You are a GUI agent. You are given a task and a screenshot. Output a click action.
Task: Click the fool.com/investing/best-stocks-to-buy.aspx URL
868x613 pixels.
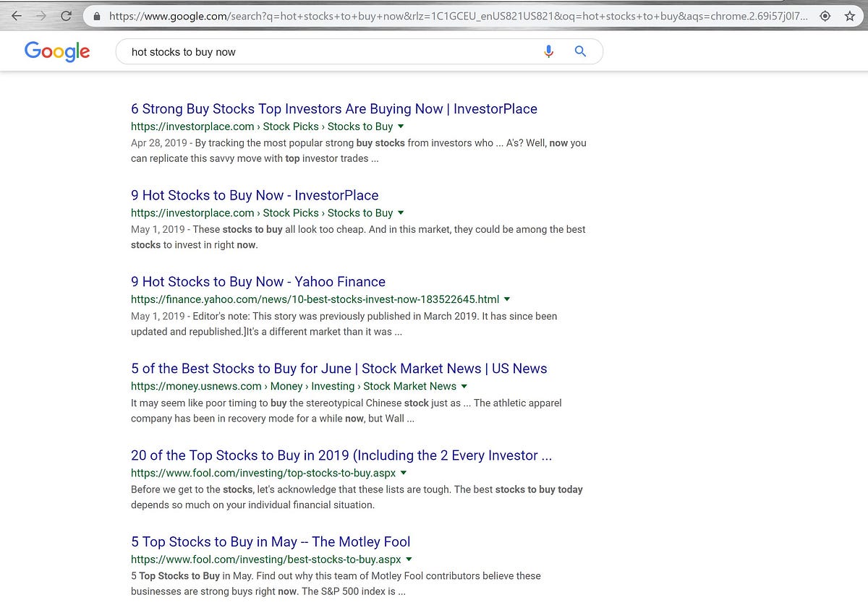266,560
